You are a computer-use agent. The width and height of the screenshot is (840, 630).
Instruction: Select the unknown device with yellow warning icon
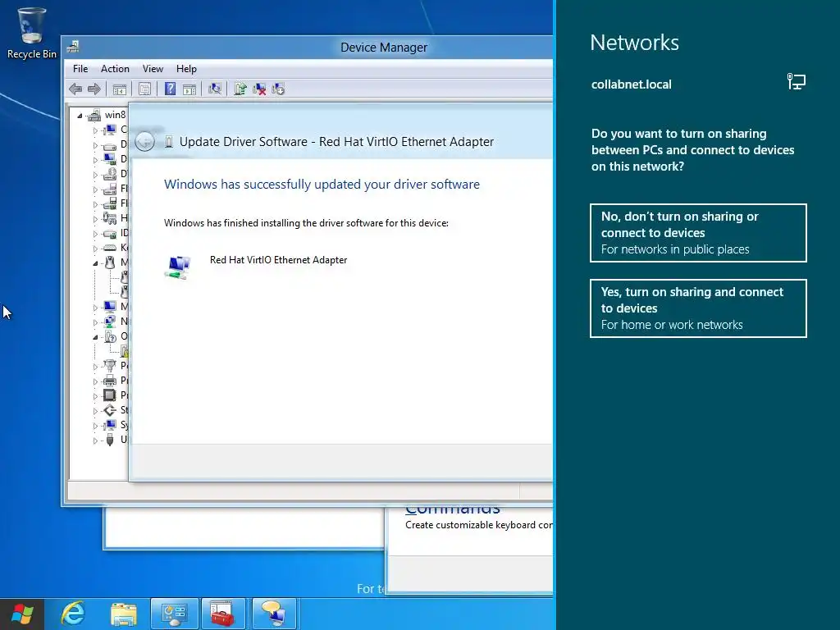[x=125, y=351]
